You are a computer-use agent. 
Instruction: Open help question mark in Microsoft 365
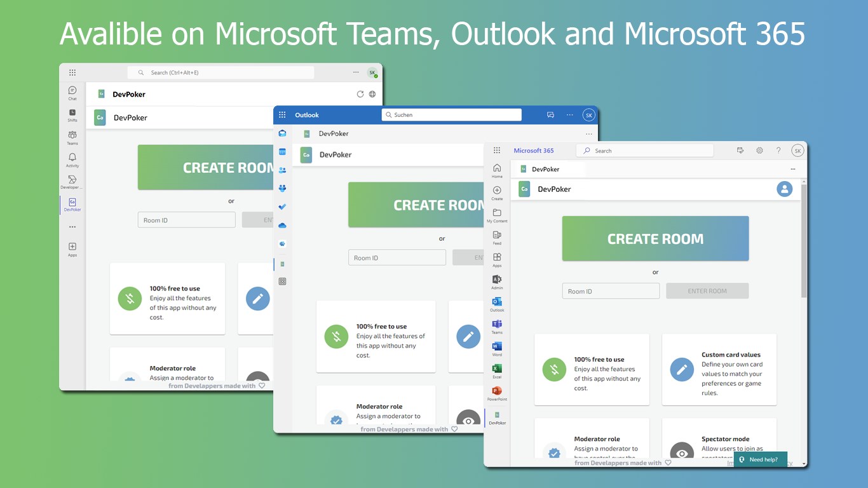pyautogui.click(x=778, y=151)
